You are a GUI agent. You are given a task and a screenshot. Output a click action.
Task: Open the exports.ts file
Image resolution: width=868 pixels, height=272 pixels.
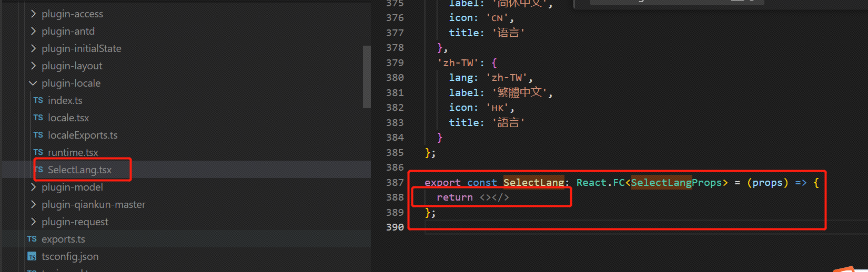point(63,239)
